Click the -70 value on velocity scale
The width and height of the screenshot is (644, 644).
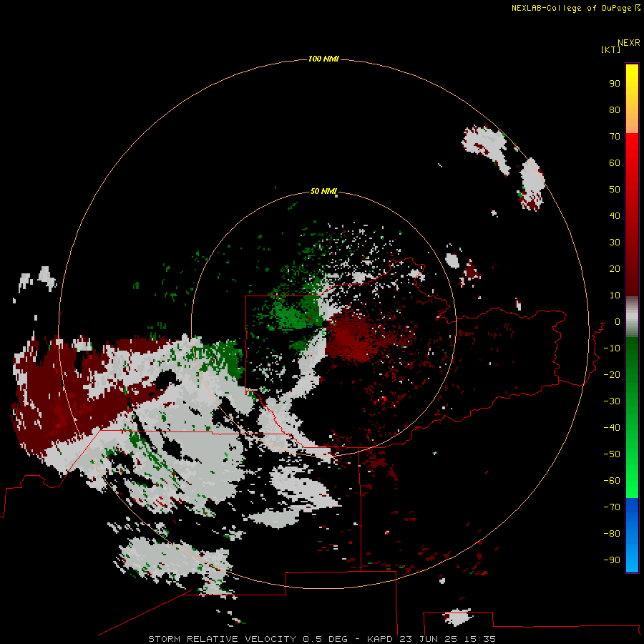[x=612, y=507]
